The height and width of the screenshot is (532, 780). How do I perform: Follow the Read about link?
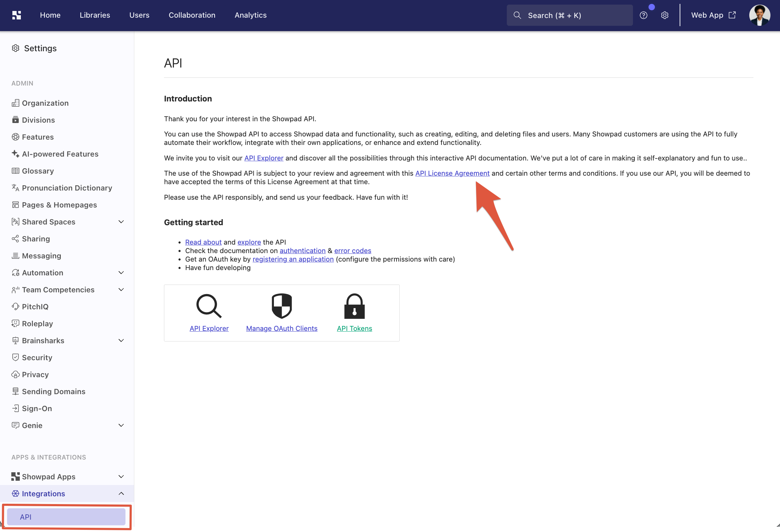pyautogui.click(x=203, y=242)
